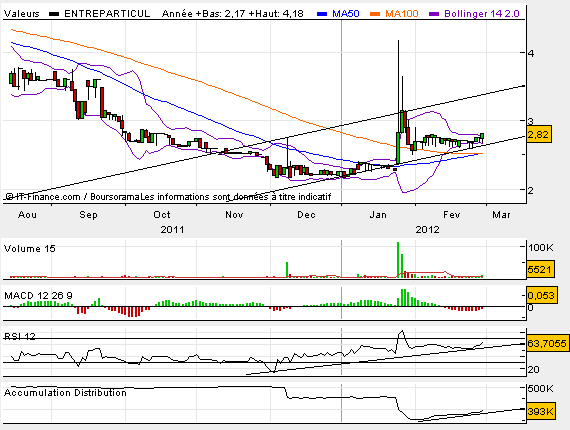Click the black ENTREPARTICUL legend swatch

[x=54, y=14]
